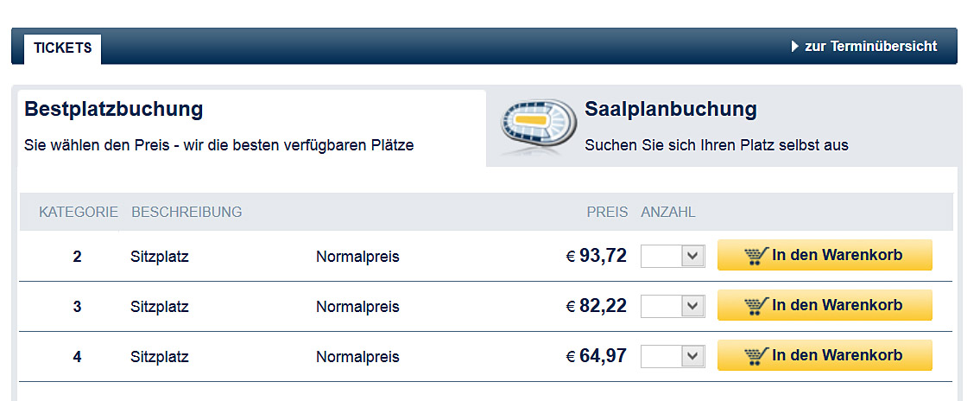Click the BESCHREIBUNG column header
Screen dimensions: 980x401
click(187, 213)
